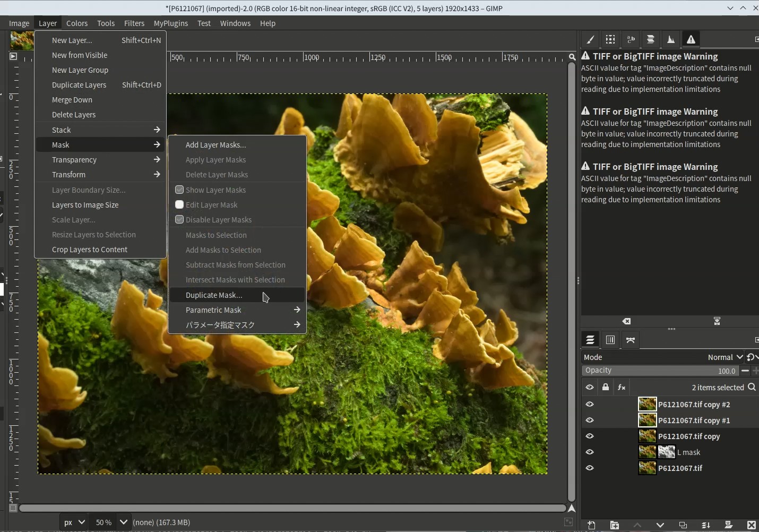Open the zoom percentage dropdown
The height and width of the screenshot is (532, 759).
point(123,522)
